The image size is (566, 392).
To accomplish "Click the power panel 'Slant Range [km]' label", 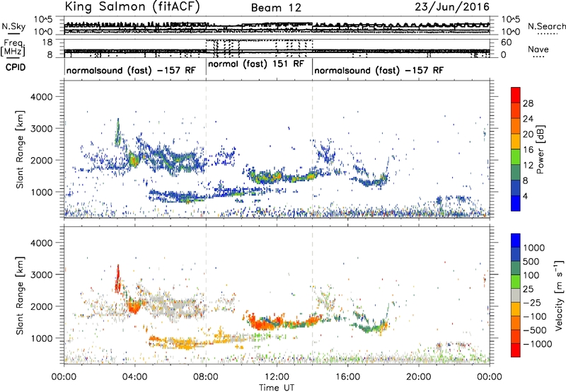I will coord(20,149).
